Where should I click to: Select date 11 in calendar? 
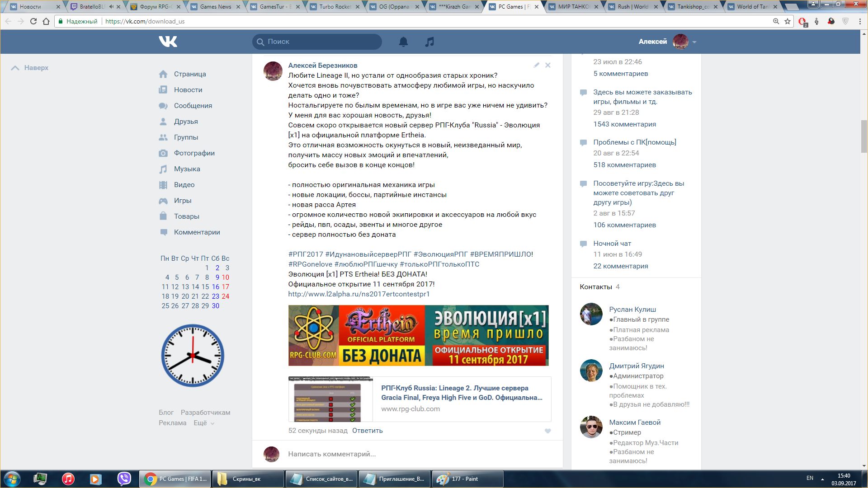[165, 287]
